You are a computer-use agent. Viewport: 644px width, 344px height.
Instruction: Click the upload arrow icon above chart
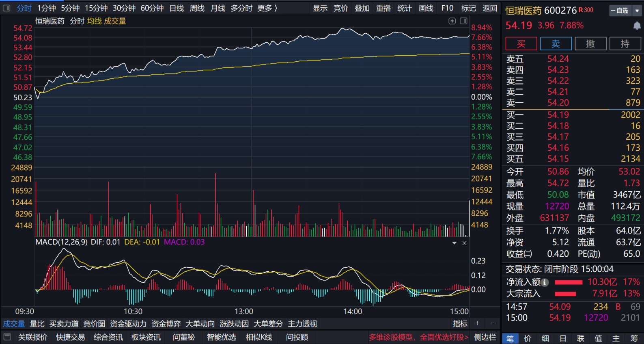[452, 21]
